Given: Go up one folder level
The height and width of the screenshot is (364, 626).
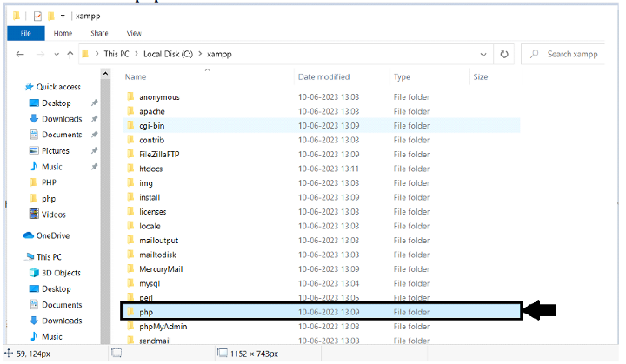Looking at the screenshot, I should (70, 54).
